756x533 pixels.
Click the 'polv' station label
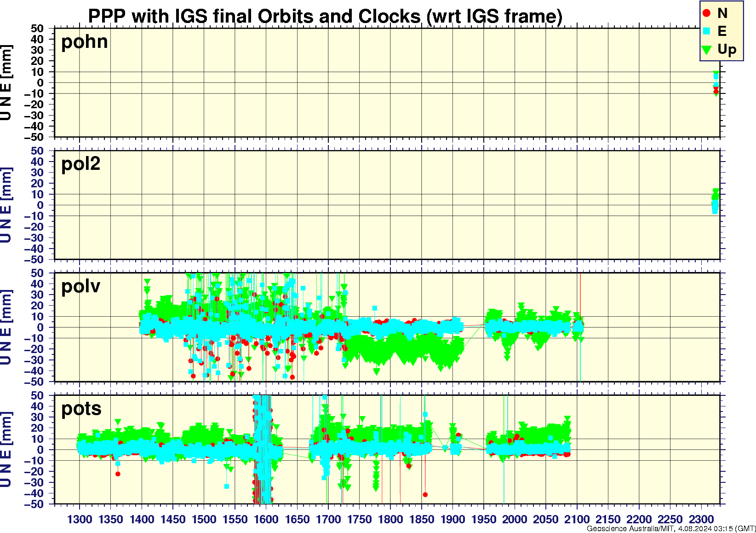tap(81, 286)
